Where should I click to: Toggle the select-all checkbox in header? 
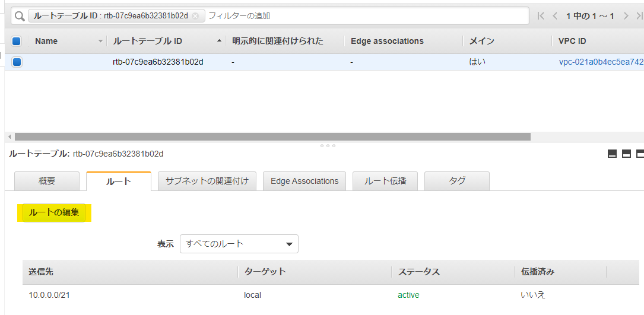tap(17, 41)
